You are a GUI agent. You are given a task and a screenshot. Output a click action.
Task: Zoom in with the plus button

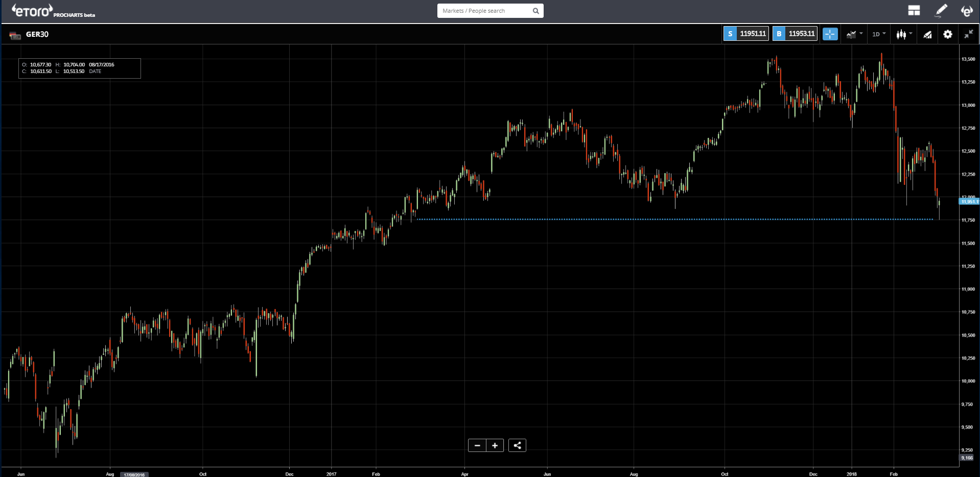(x=495, y=445)
